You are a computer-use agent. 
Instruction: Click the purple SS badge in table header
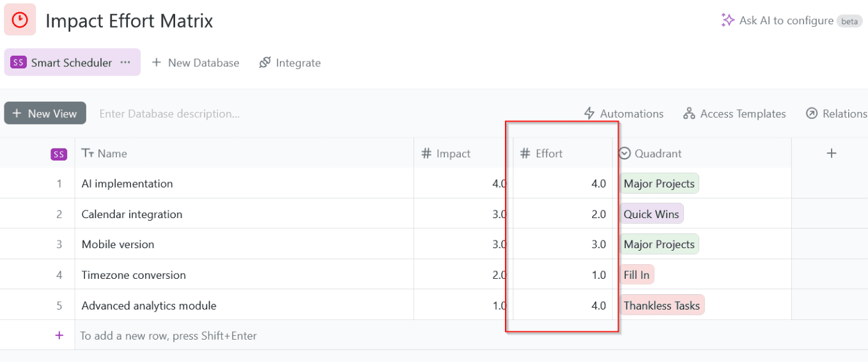pyautogui.click(x=59, y=154)
